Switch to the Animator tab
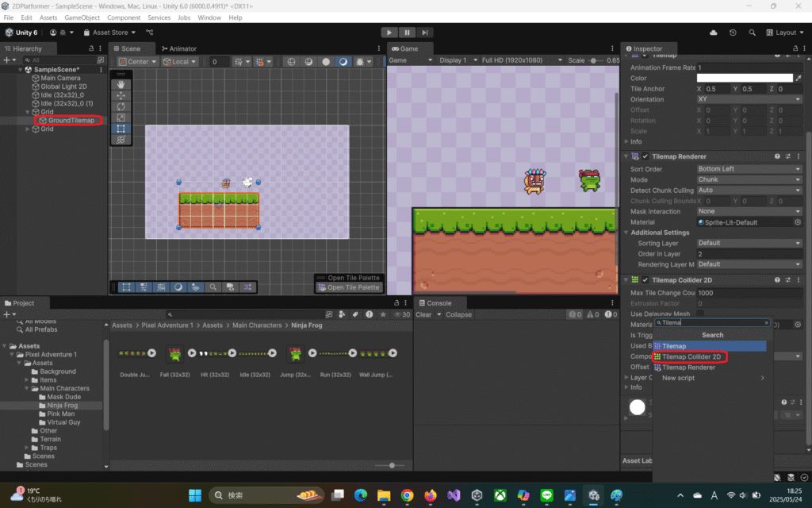The height and width of the screenshot is (508, 812). [x=179, y=48]
